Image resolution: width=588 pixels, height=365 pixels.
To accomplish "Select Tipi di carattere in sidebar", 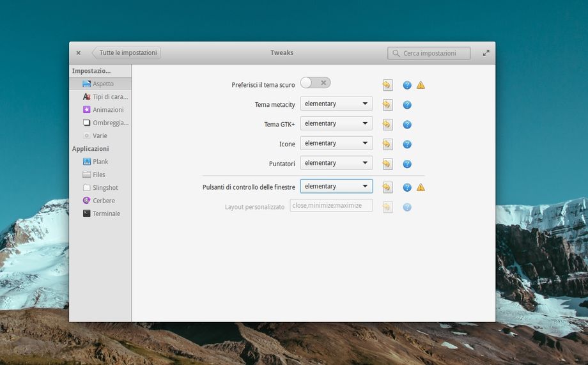I will pyautogui.click(x=106, y=97).
